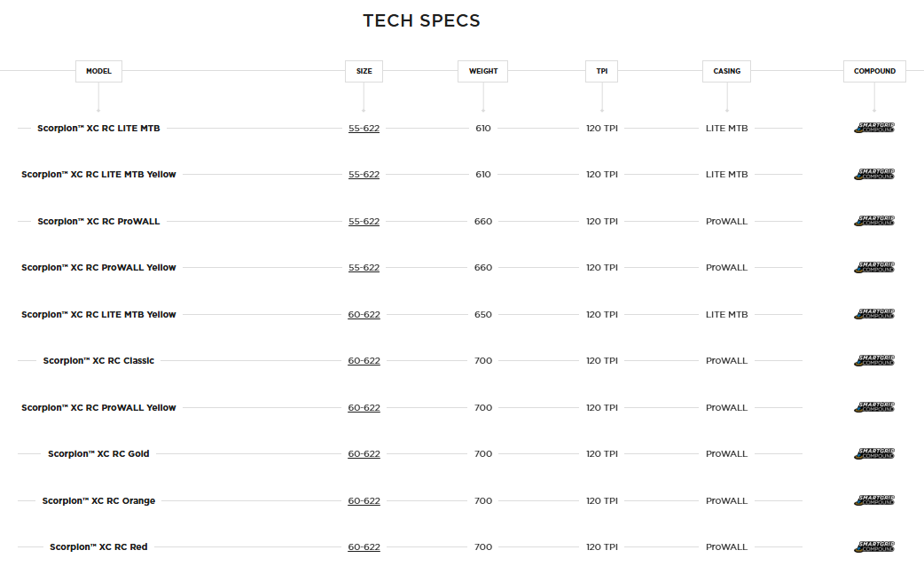The image size is (924, 566).
Task: Open the 55-622 size link for Scorpion XC RC LITE MTB
Action: point(364,129)
